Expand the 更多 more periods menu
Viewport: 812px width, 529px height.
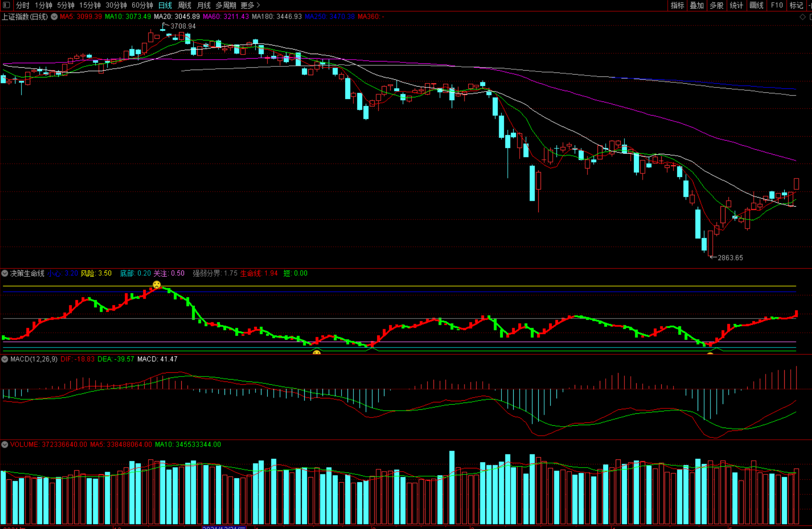[250, 5]
